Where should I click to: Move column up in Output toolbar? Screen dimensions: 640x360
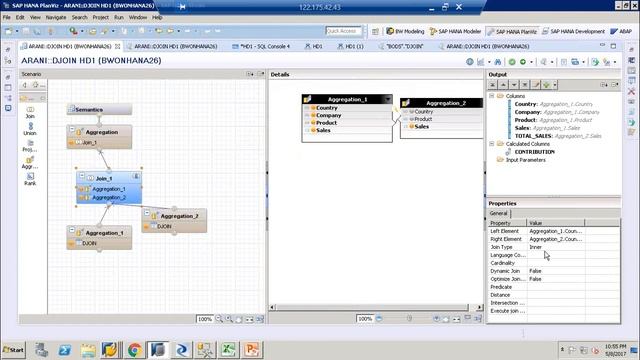point(503,84)
